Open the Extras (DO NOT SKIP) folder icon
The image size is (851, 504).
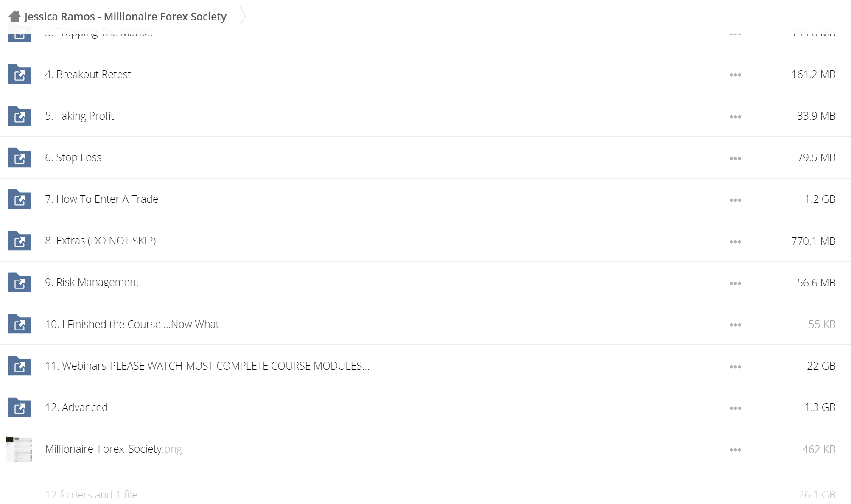tap(20, 241)
